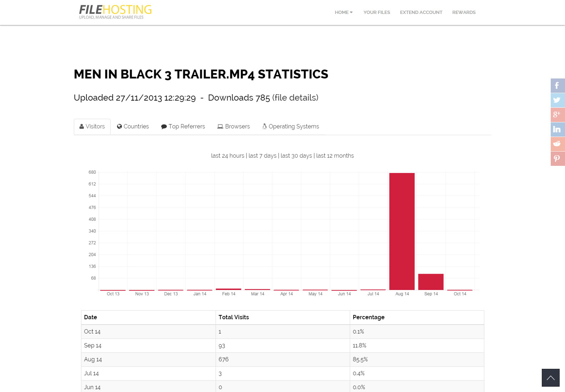Click the 0.4% percentage cell
Screen dimensions: 565x392
417,373
